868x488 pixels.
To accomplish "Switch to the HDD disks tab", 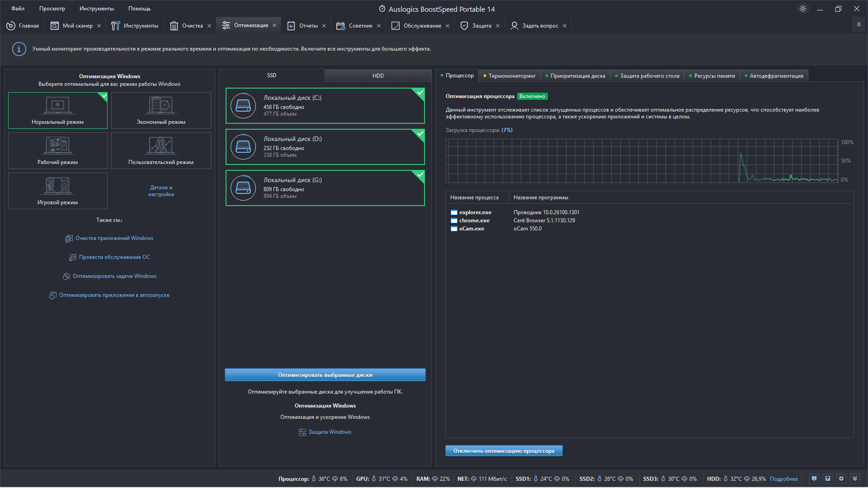I will click(x=378, y=76).
